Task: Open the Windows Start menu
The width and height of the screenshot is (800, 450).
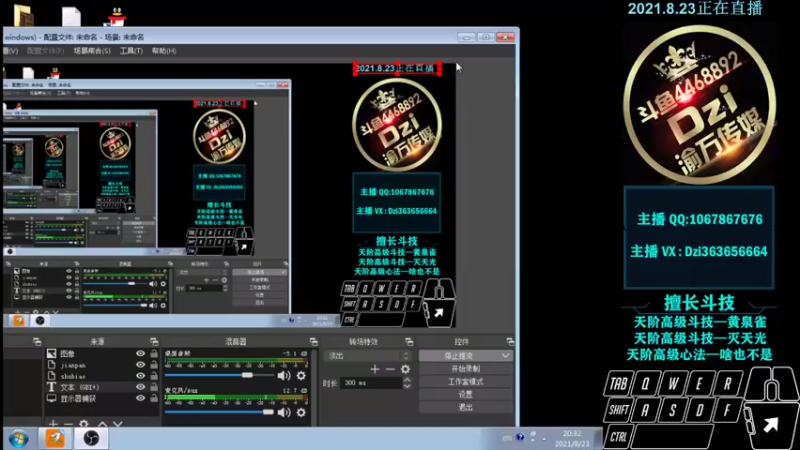Action: pyautogui.click(x=19, y=439)
